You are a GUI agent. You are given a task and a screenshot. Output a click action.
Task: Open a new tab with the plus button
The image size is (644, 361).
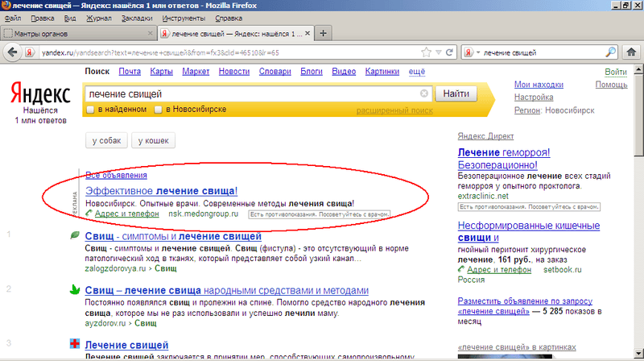pos(324,33)
